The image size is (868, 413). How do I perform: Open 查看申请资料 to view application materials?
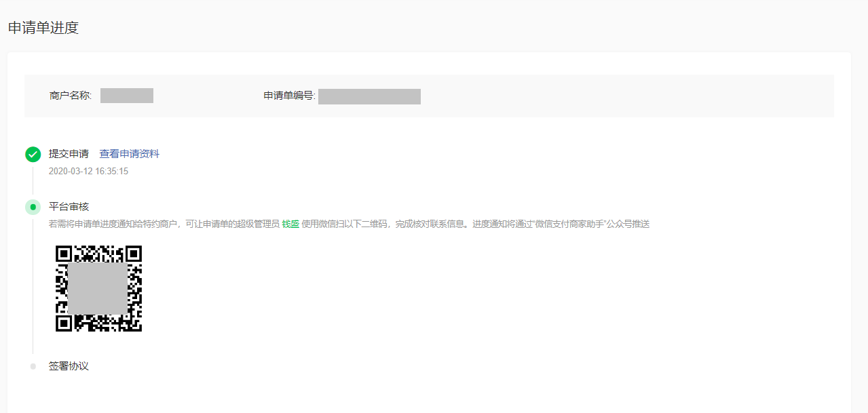pyautogui.click(x=128, y=154)
